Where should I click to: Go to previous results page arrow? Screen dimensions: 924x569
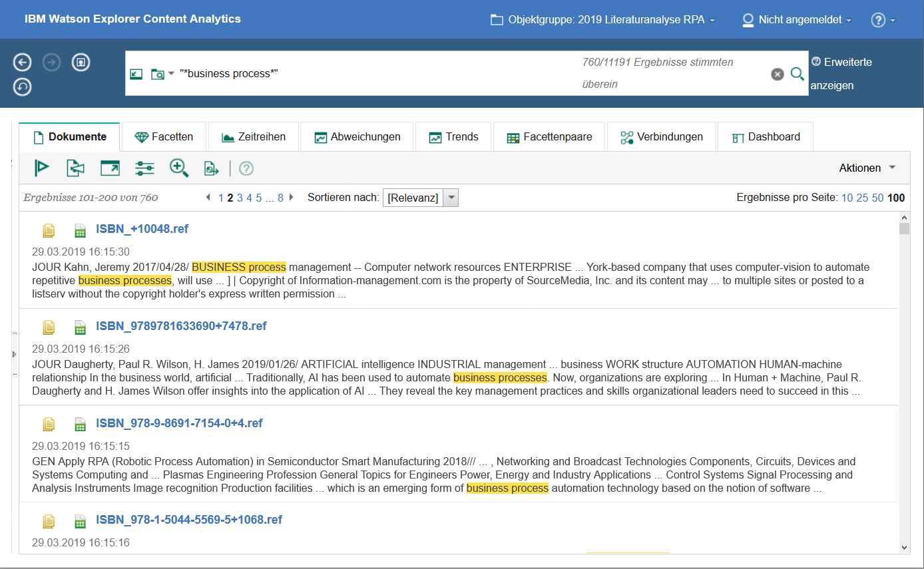pyautogui.click(x=208, y=198)
